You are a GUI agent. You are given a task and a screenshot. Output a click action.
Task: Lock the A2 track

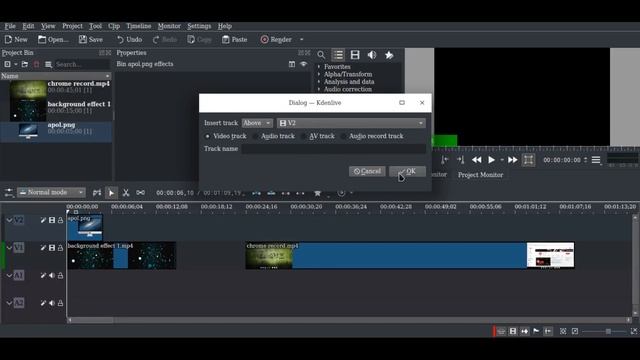pyautogui.click(x=60, y=303)
